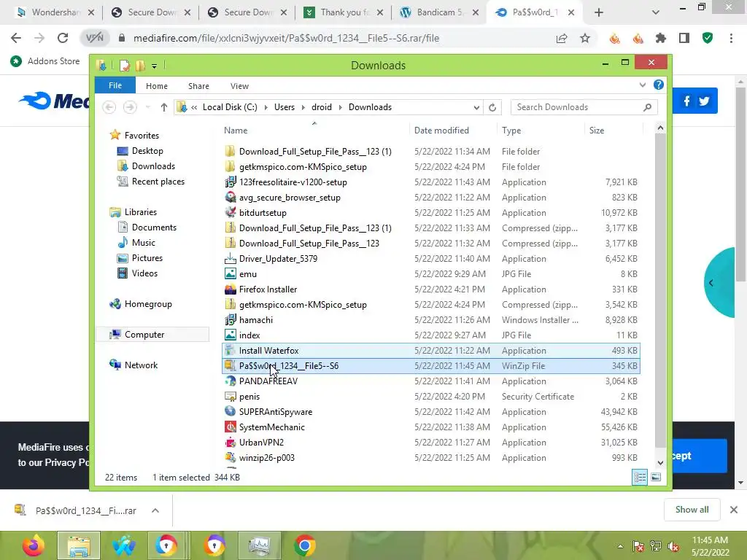747x560 pixels.
Task: Bookmark this page with the star icon
Action: click(585, 38)
